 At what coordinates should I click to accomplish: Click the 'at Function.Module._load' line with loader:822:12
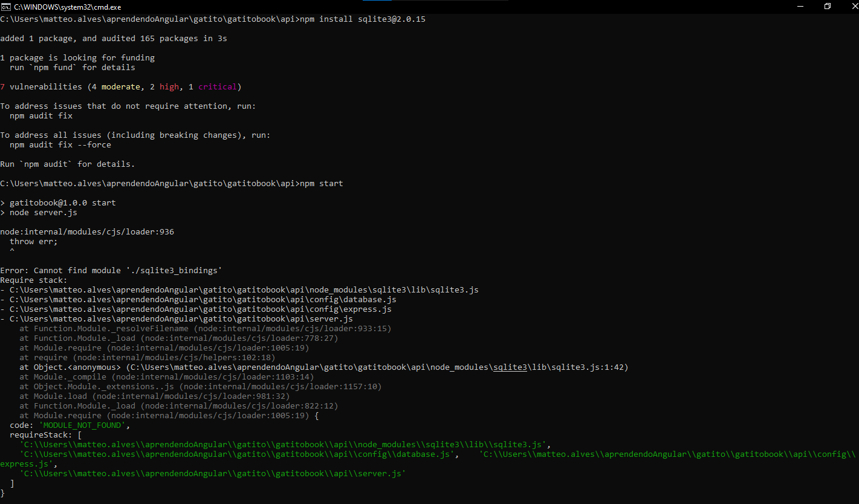(x=179, y=406)
